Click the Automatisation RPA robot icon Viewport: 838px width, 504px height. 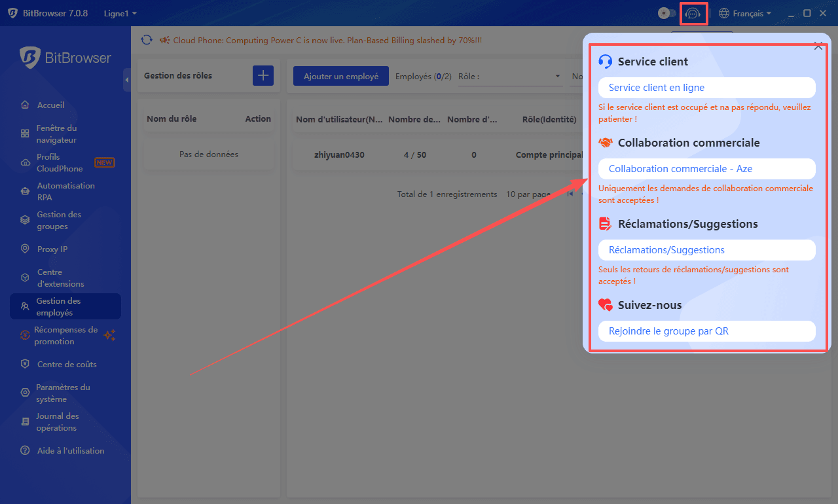click(25, 192)
